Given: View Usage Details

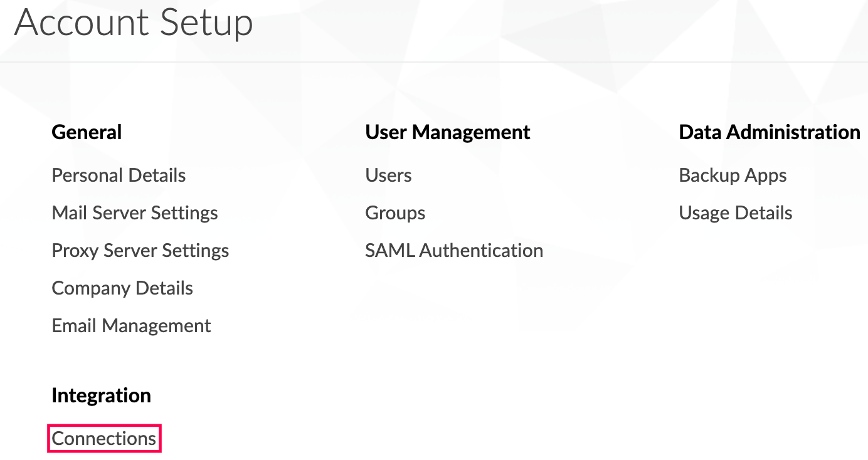Looking at the screenshot, I should point(736,213).
